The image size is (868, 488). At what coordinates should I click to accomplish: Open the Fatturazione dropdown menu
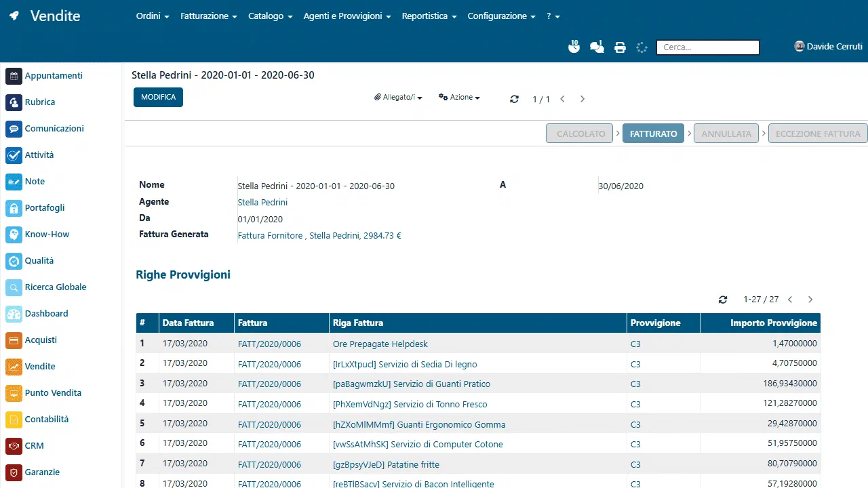point(209,16)
